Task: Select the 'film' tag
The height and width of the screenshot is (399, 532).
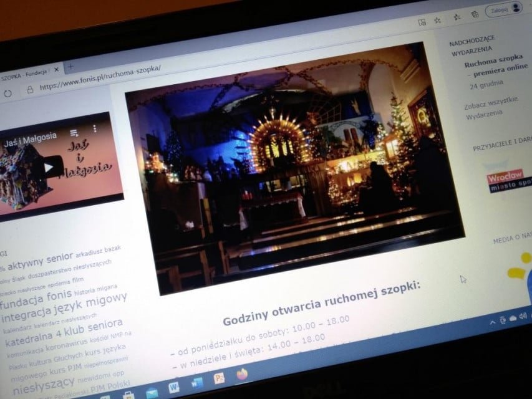Action: [x=78, y=280]
